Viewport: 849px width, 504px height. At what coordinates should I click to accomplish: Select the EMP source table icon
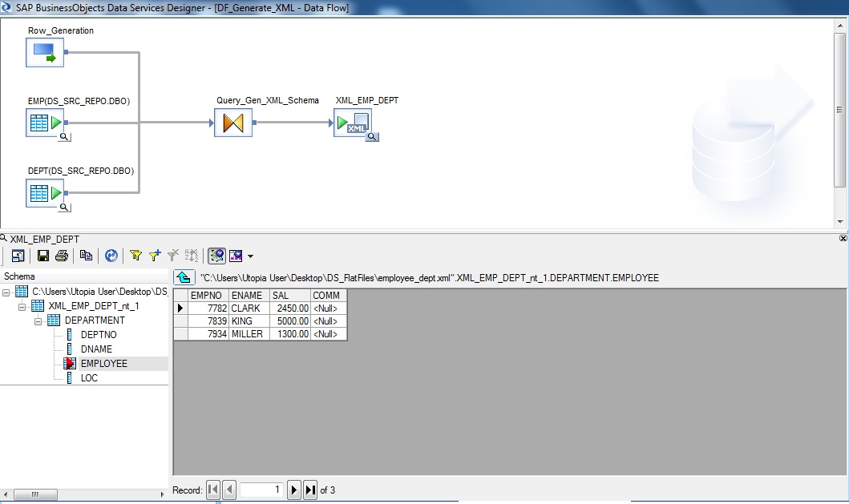coord(45,123)
